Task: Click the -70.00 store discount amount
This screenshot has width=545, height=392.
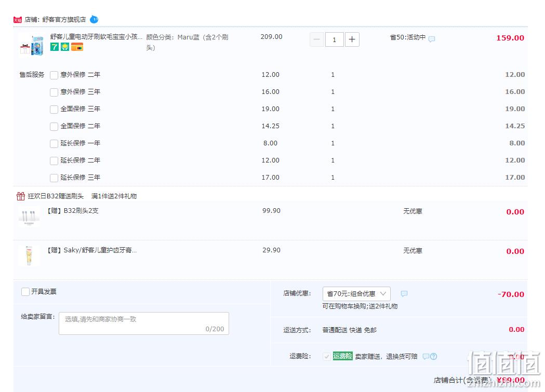Action: tap(511, 294)
